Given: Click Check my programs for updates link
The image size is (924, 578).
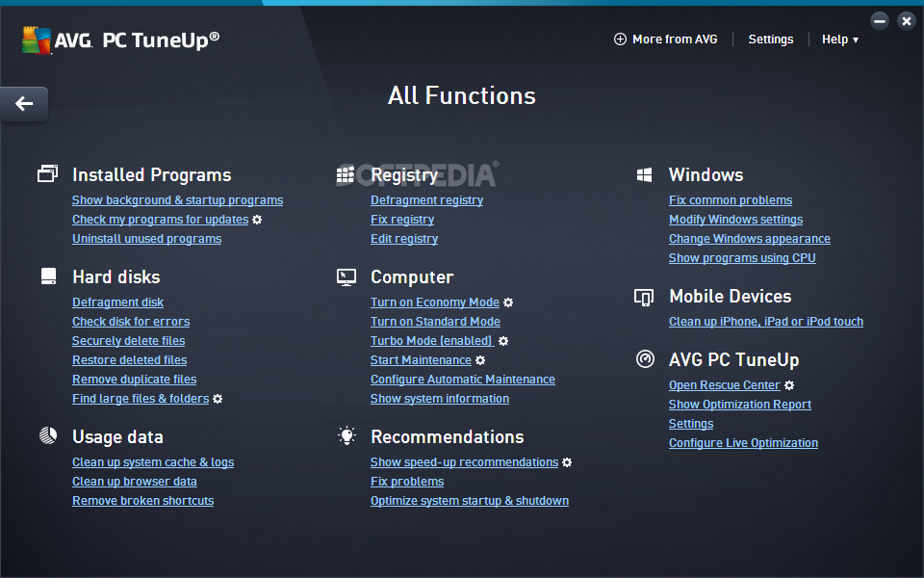Looking at the screenshot, I should (x=161, y=220).
